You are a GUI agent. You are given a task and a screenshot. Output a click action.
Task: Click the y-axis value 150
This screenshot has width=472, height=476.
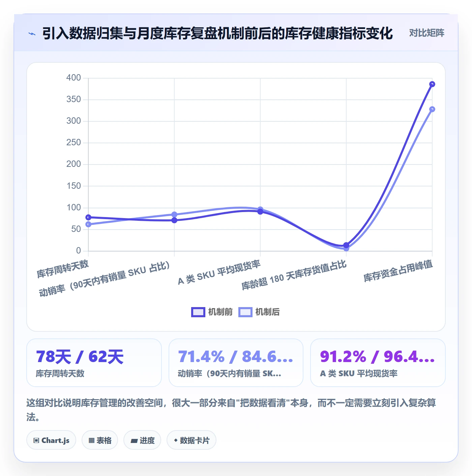coord(73,186)
